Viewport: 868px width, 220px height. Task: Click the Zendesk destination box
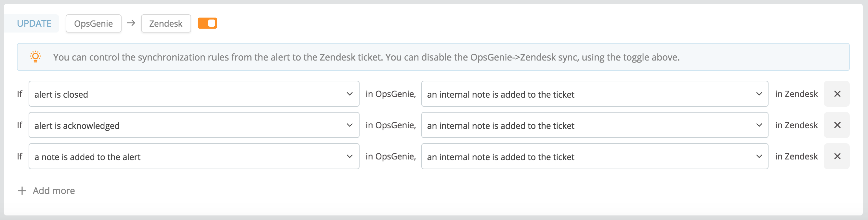click(x=165, y=23)
